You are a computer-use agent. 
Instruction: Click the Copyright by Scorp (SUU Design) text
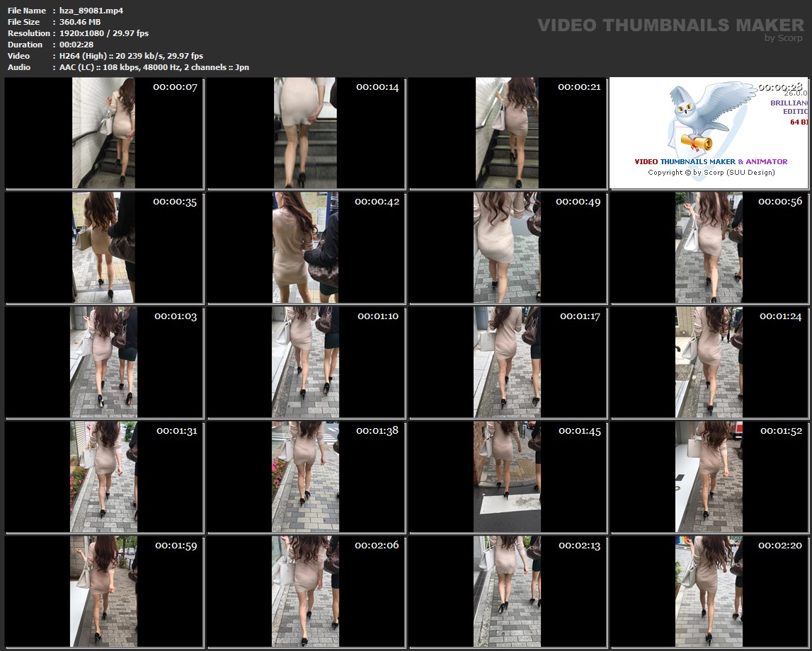(x=711, y=173)
